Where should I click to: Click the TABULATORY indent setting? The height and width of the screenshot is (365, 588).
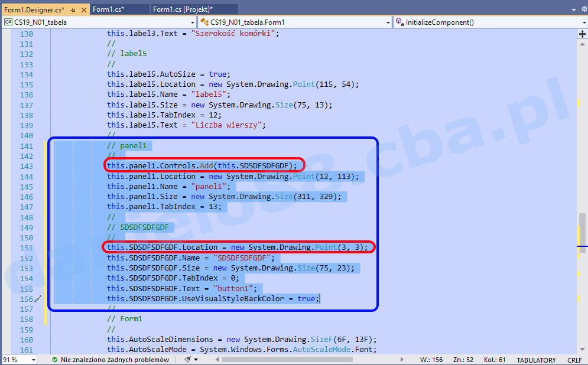[536, 360]
